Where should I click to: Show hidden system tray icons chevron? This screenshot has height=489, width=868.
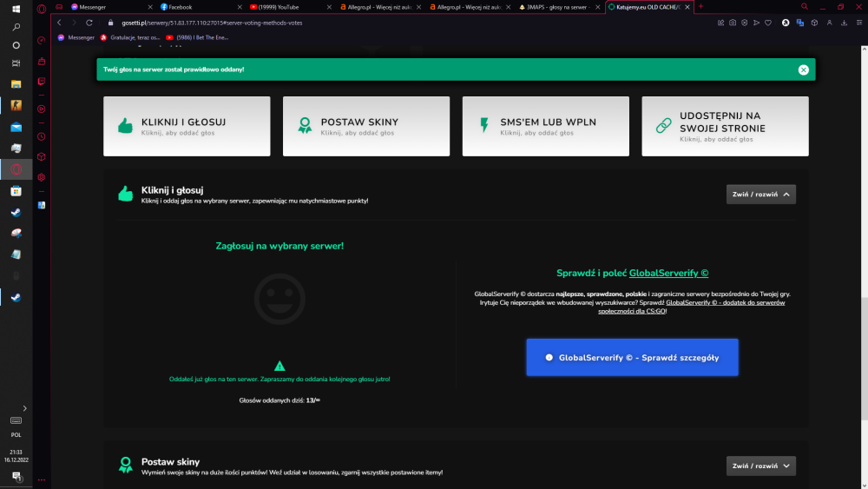click(x=24, y=408)
